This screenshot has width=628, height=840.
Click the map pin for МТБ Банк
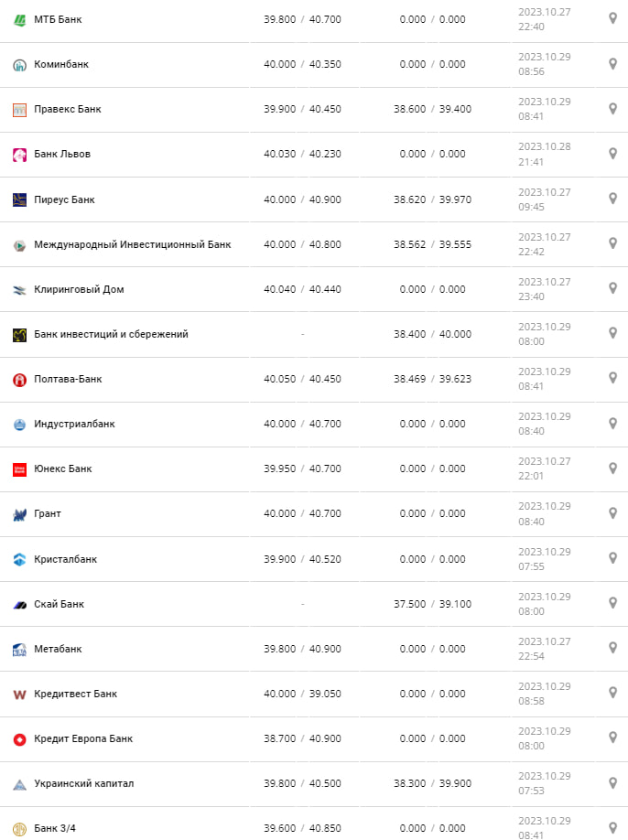613,18
